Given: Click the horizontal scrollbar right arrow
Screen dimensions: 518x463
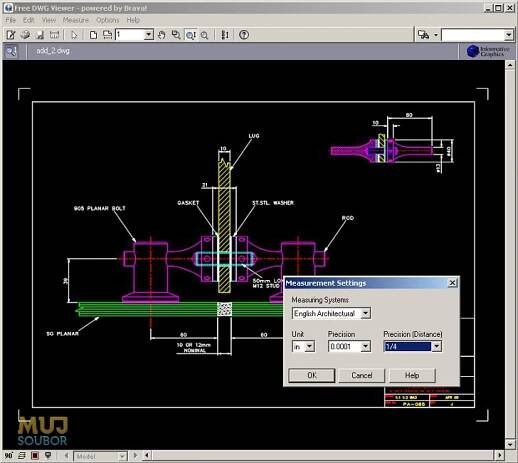Looking at the screenshot, I should [x=499, y=455].
